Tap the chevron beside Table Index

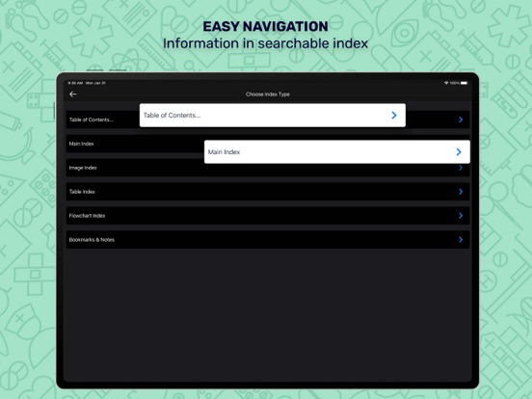pos(461,192)
